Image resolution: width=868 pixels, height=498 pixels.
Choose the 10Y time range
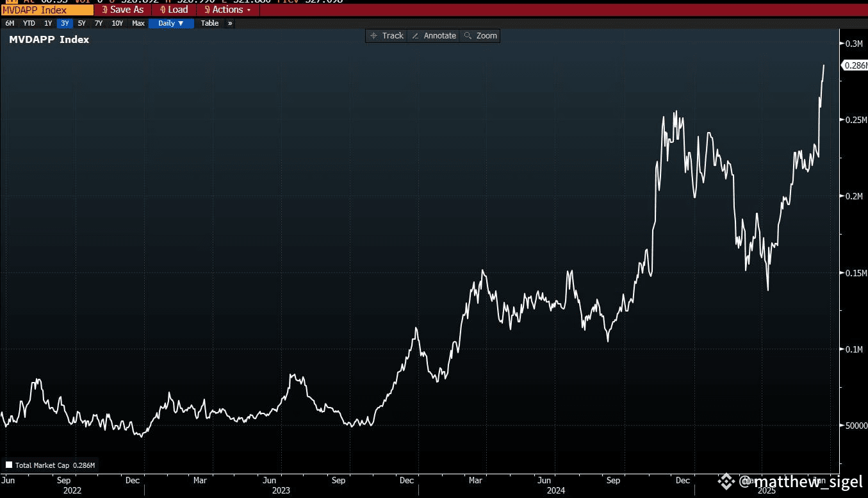(117, 23)
